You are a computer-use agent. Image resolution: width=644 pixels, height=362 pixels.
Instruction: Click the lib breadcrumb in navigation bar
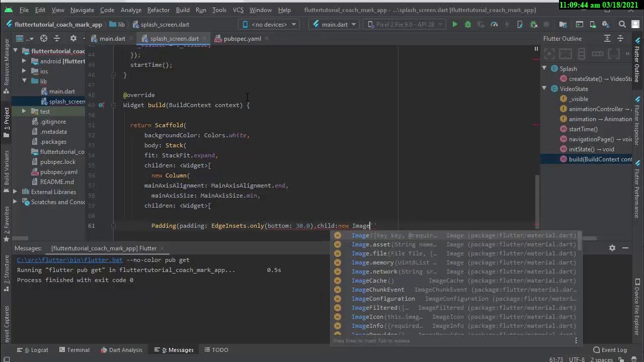(x=117, y=24)
